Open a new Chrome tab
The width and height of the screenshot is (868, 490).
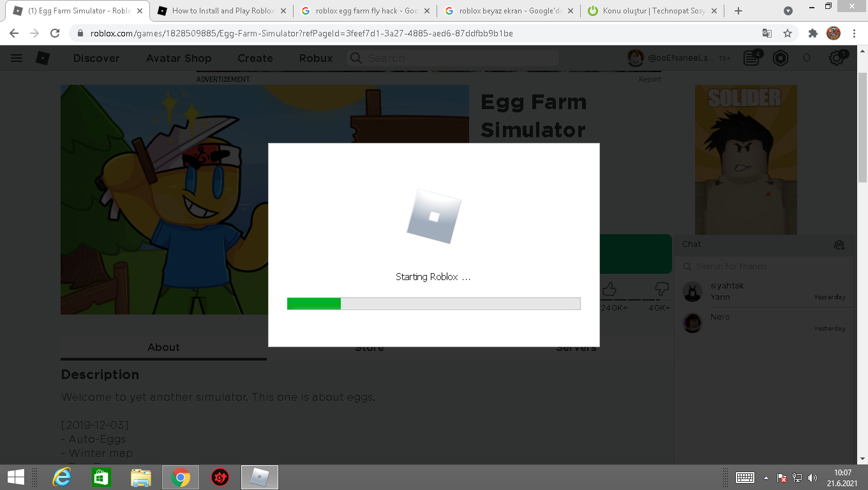pos(738,11)
